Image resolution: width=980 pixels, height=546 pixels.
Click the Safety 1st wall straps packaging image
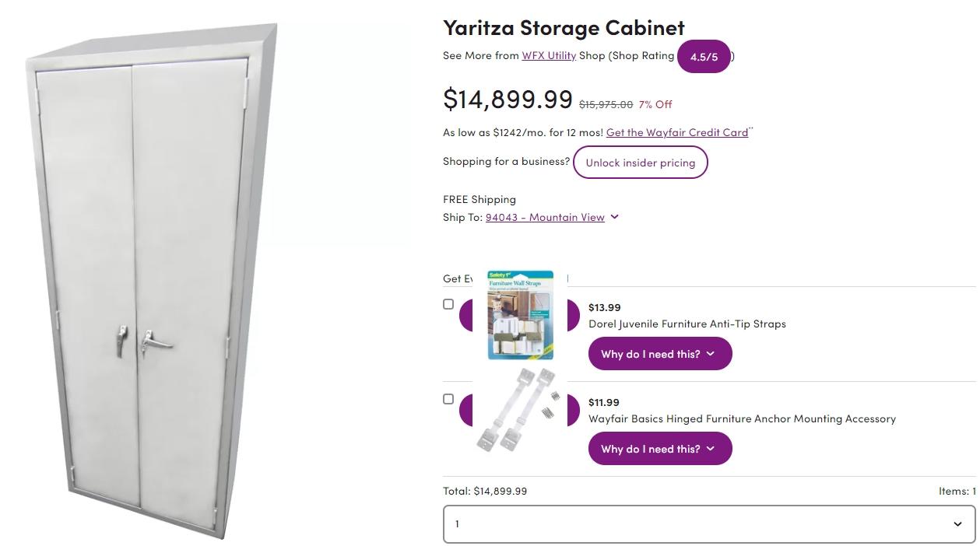pyautogui.click(x=520, y=315)
